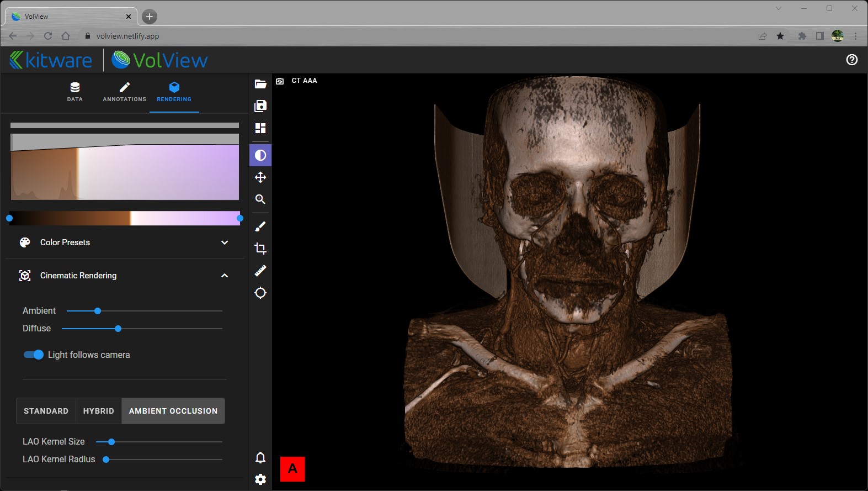This screenshot has width=868, height=491.
Task: Go back in browser history
Action: (x=13, y=36)
